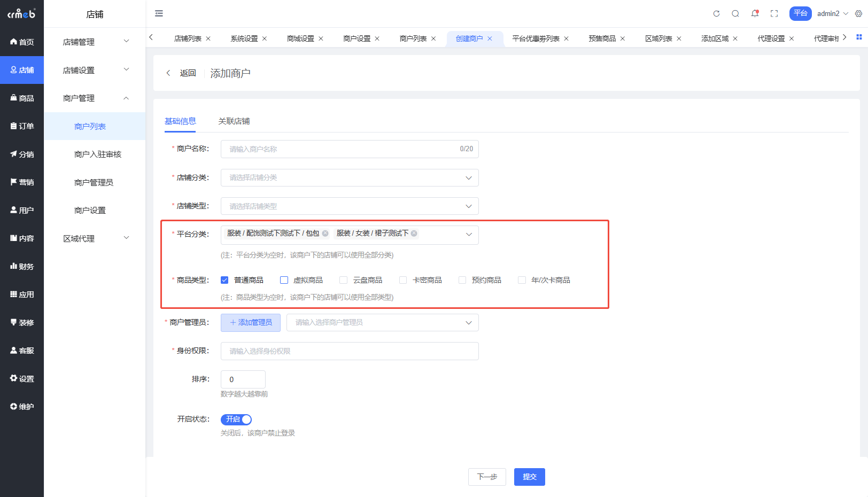Open the 店铺类型 dropdown
868x497 pixels.
(x=350, y=206)
